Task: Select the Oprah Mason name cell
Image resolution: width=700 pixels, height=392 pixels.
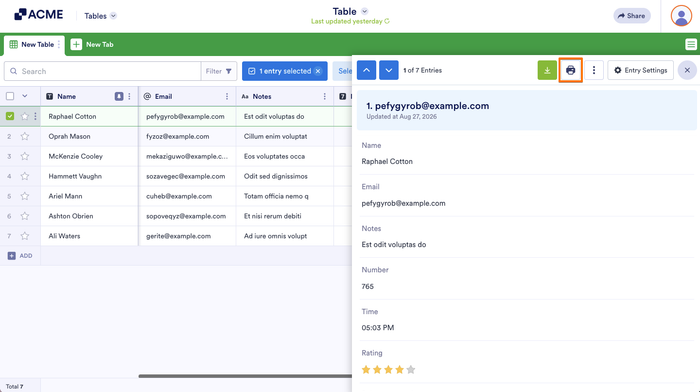Action: 89,136
